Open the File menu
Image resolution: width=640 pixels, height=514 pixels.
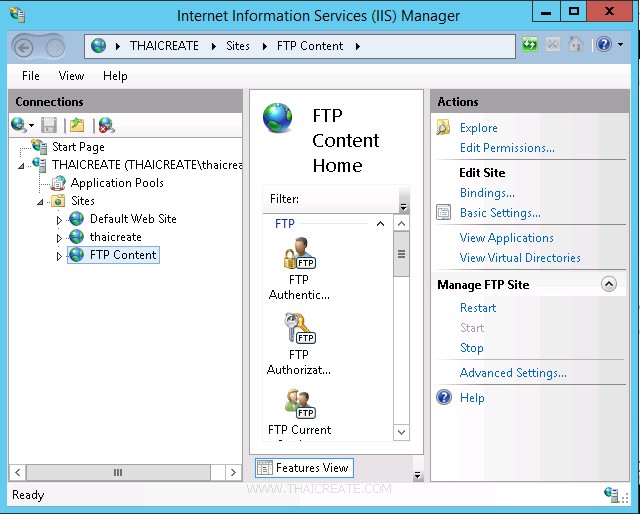click(31, 76)
